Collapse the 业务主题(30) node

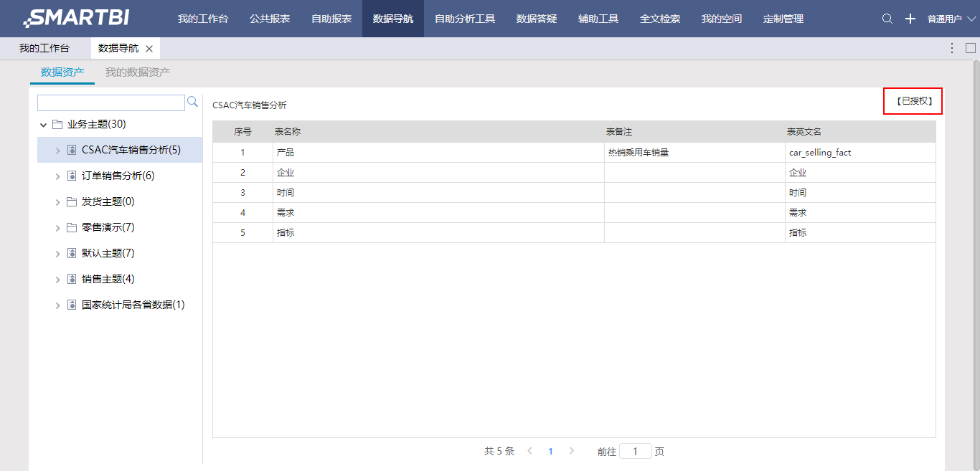[x=44, y=125]
